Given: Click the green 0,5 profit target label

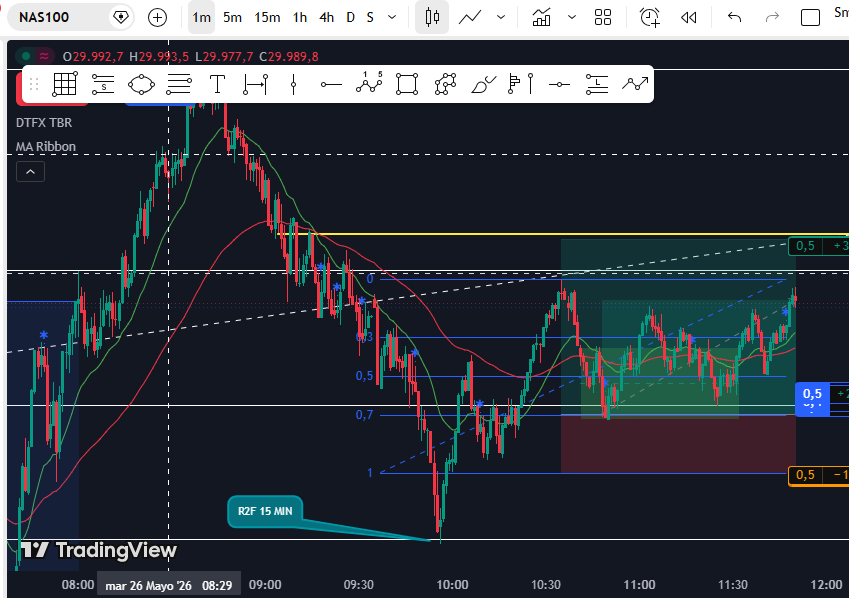Looking at the screenshot, I should pyautogui.click(x=805, y=246).
